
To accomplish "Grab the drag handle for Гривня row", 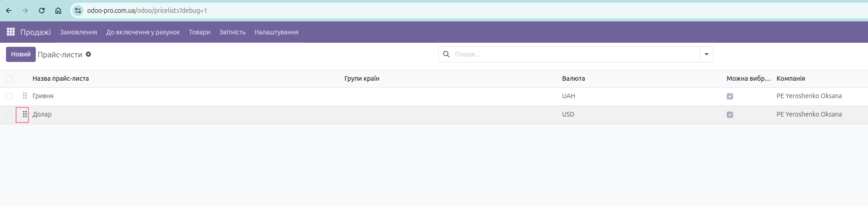I will click(x=25, y=96).
